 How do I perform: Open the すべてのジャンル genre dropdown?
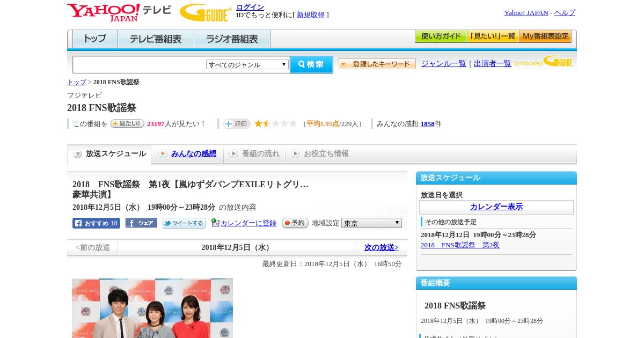click(x=247, y=64)
